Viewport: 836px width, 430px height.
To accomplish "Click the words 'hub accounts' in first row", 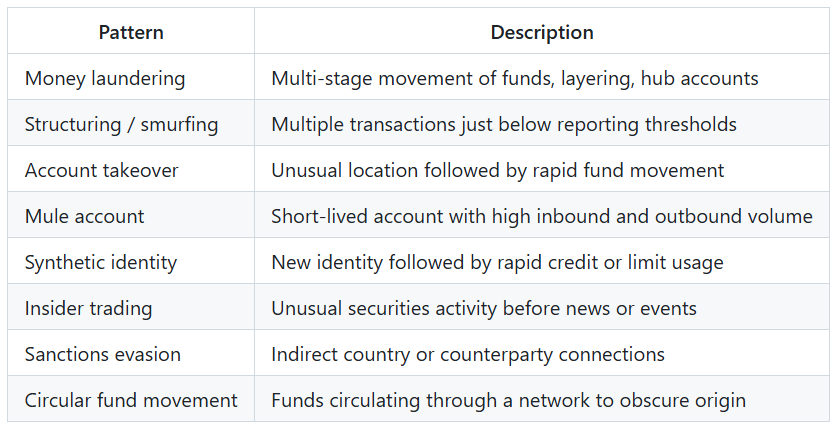I will point(700,78).
